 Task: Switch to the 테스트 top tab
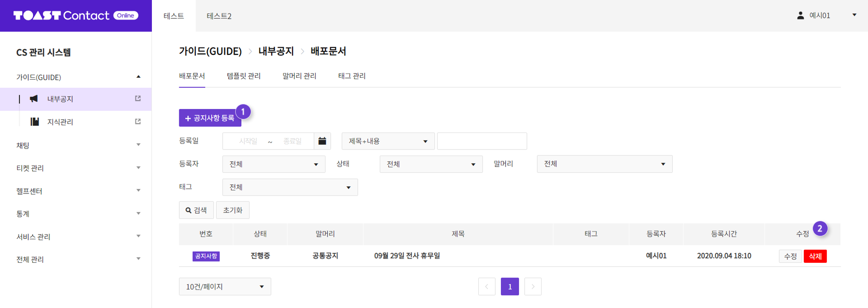pyautogui.click(x=174, y=16)
